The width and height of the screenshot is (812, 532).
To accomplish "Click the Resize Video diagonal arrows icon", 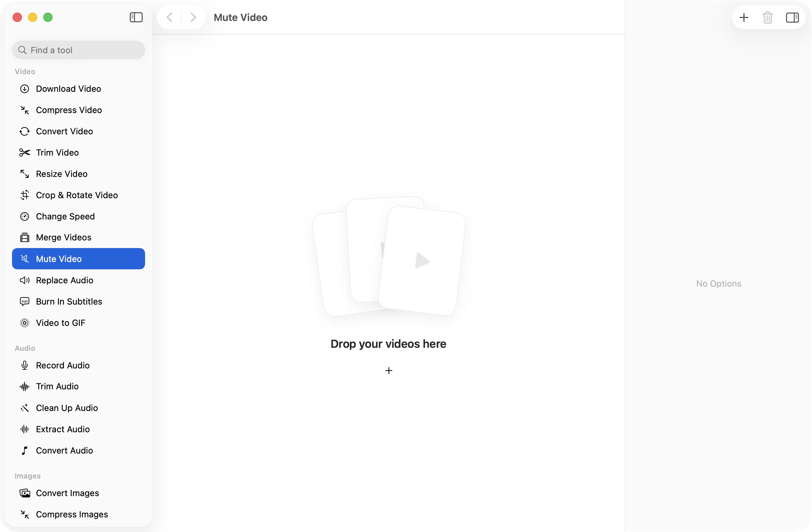I will coord(25,174).
